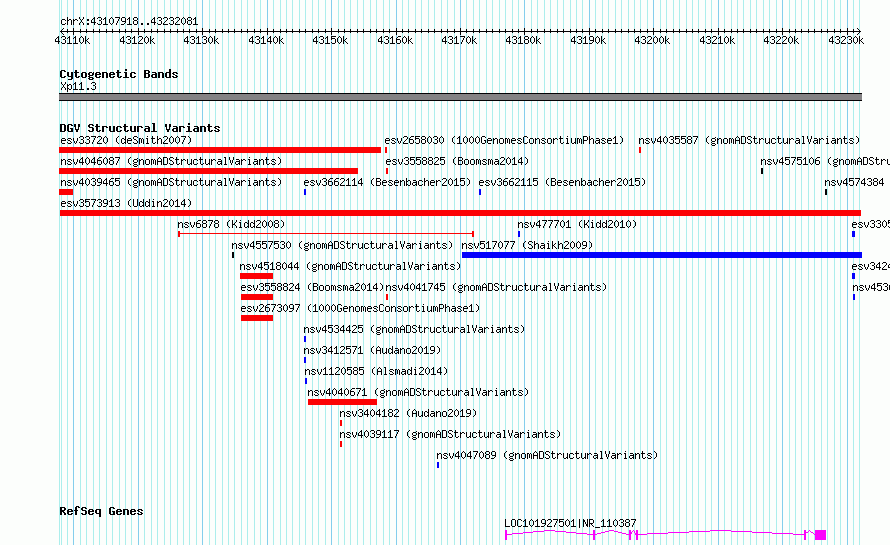Viewport: 890px width, 545px height.
Task: Click the Xp11.3 cytogenetic band label
Action: tap(78, 86)
